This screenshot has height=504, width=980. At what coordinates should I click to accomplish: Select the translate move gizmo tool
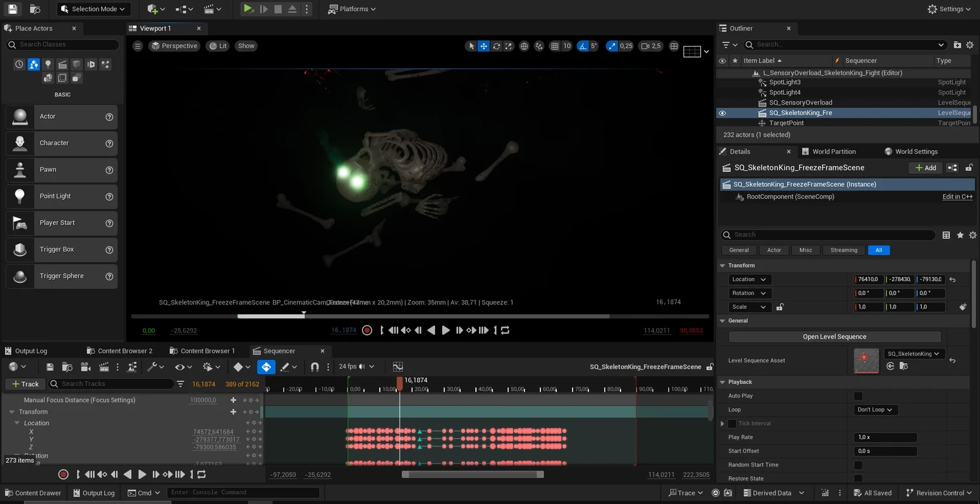(484, 46)
